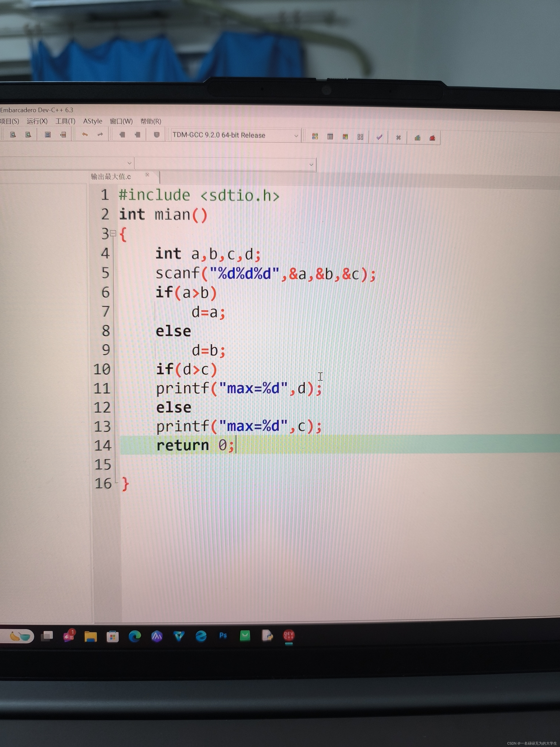
Task: Click the compile and run colored icon
Action: tap(345, 137)
